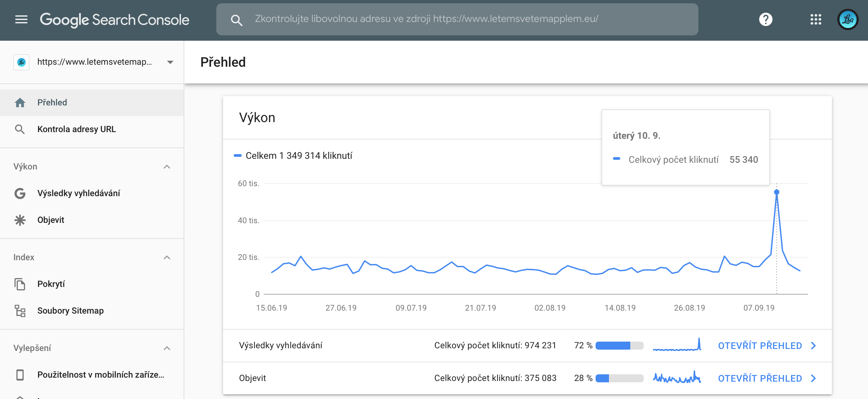Open Výsledky vyhledávání in sidebar

tap(78, 193)
